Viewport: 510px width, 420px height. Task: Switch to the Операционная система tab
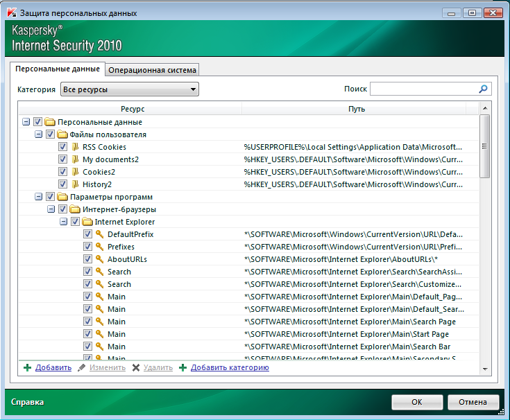click(152, 70)
